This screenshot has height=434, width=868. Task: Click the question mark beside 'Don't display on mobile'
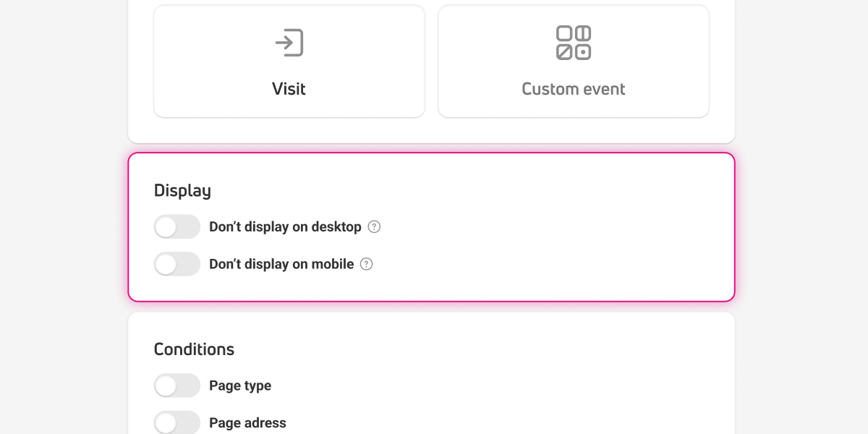point(367,264)
